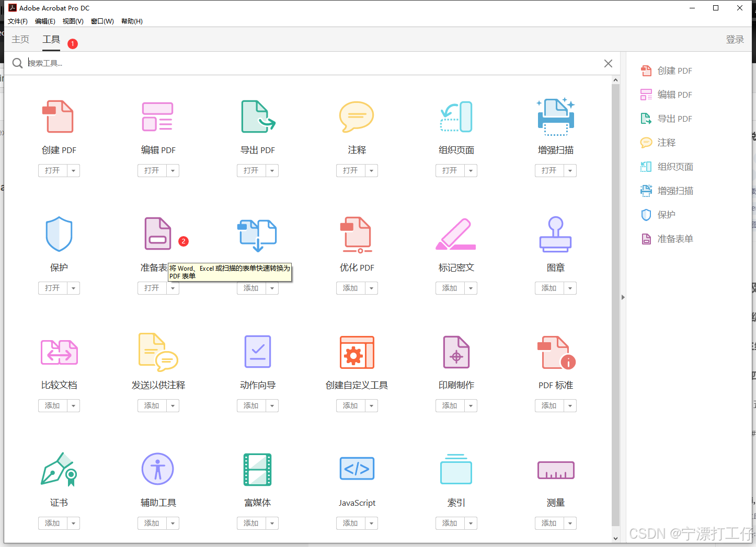Select the 组织页面 tool icon in grid
Viewport: 756px width, 547px height.
[456, 117]
